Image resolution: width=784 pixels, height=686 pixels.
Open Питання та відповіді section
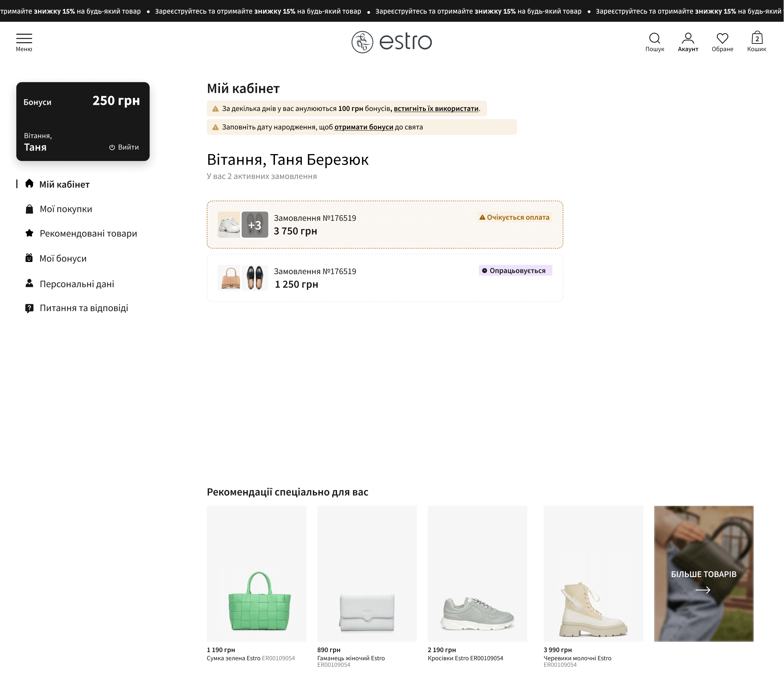83,308
